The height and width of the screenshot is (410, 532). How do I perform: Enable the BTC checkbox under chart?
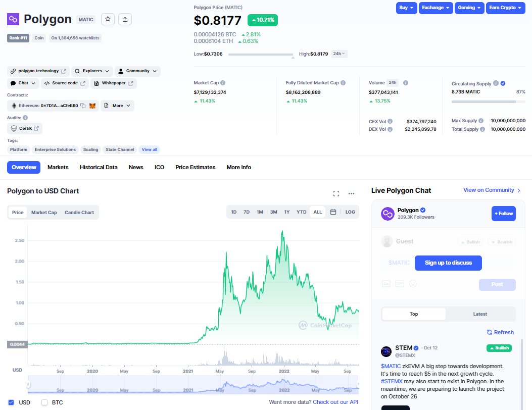(44, 402)
